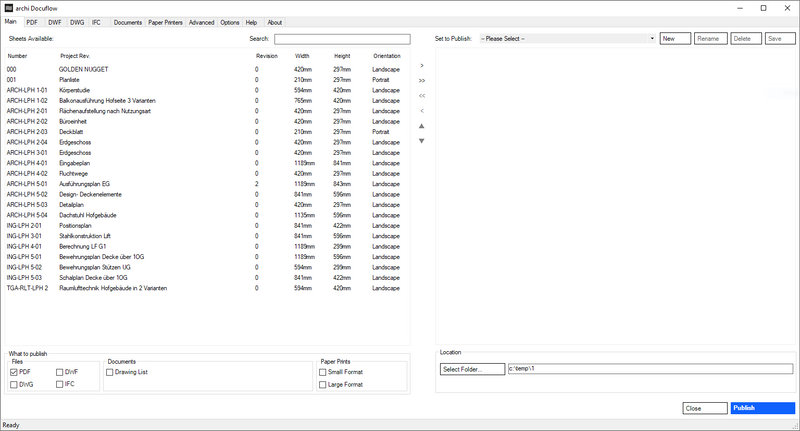
Task: Uncheck the PDF files checkbox
Action: pyautogui.click(x=14, y=372)
